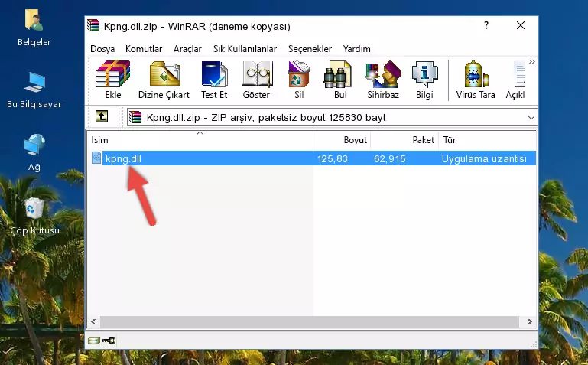Open the Araçlar menu

tap(187, 49)
